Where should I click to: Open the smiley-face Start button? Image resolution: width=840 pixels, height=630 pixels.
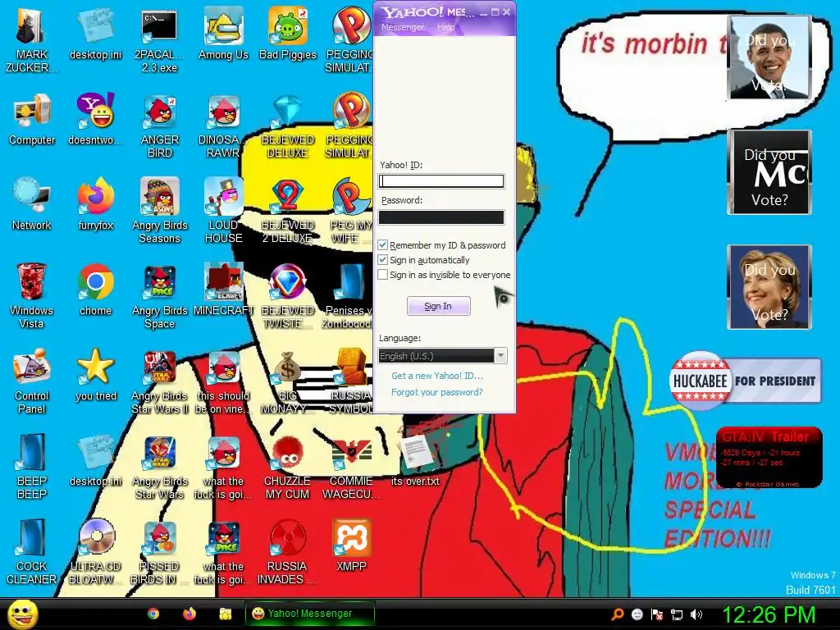[x=22, y=614]
